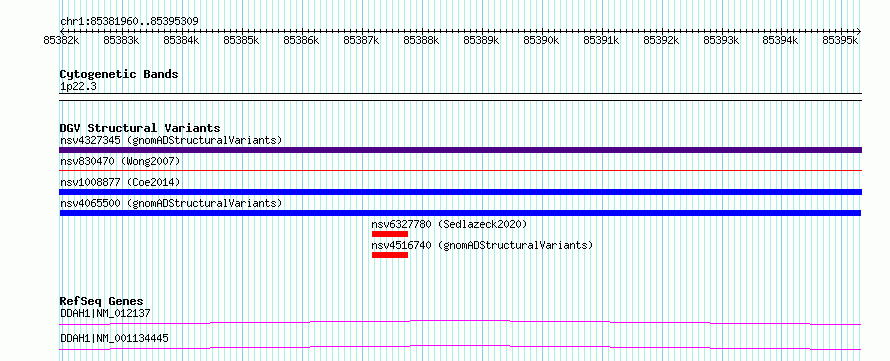Select the 1p22.3 band label
Screen dimensions: 890x361
(77, 86)
